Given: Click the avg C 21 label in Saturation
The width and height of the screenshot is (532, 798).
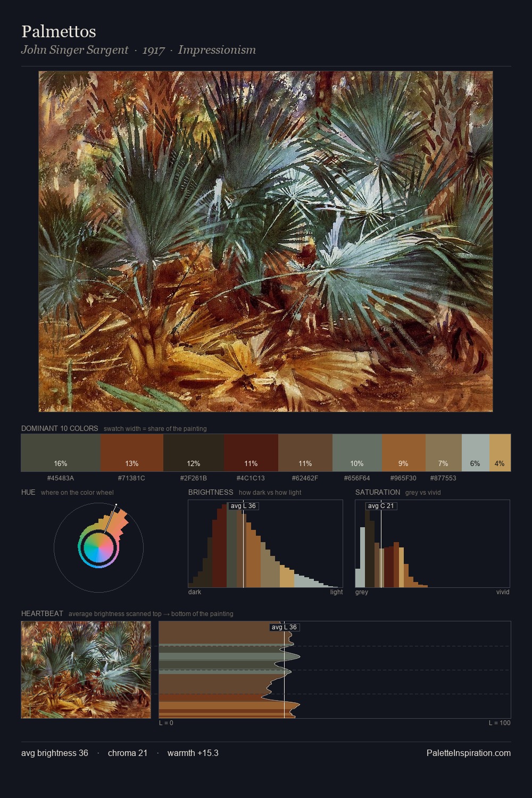Looking at the screenshot, I should [x=381, y=506].
